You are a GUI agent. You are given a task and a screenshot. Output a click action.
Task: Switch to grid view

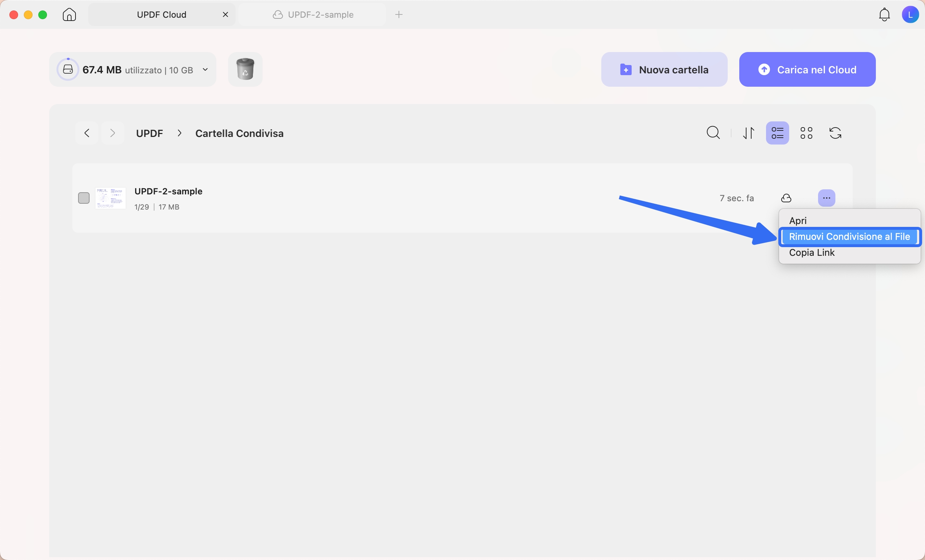(806, 133)
